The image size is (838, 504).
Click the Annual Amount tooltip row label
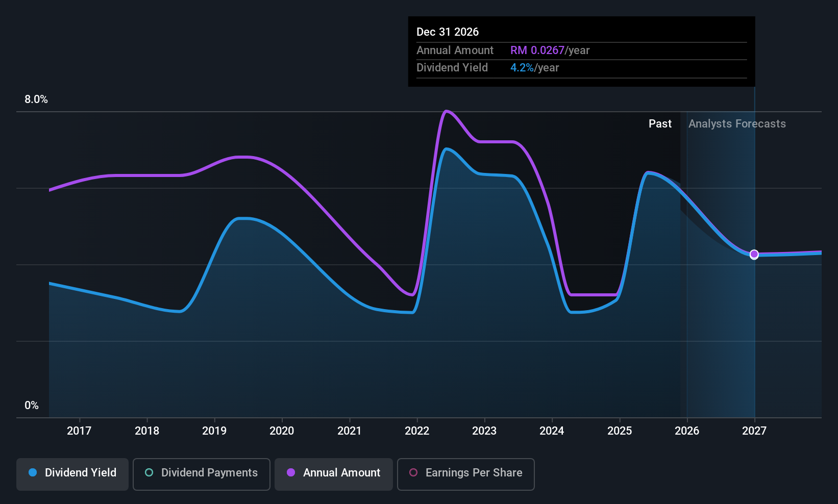[455, 51]
